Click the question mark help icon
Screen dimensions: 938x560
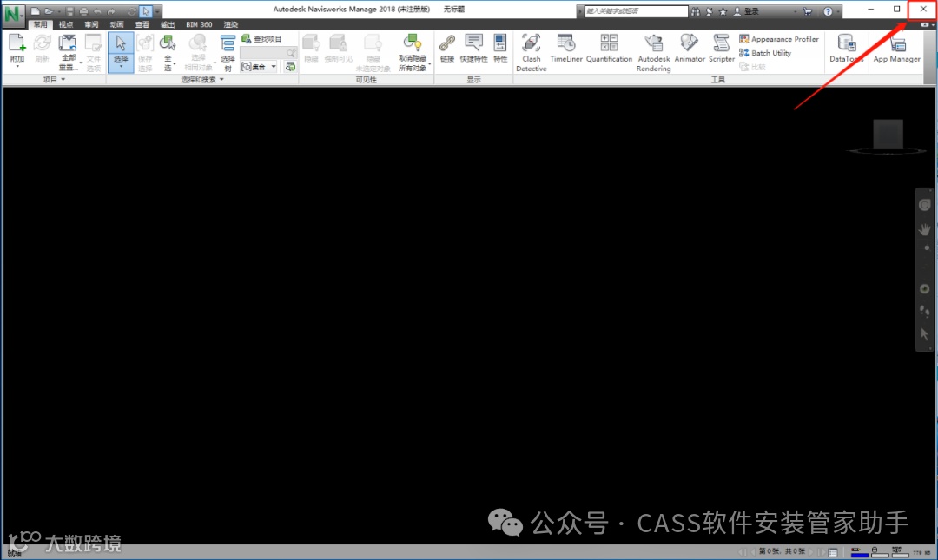pyautogui.click(x=828, y=11)
